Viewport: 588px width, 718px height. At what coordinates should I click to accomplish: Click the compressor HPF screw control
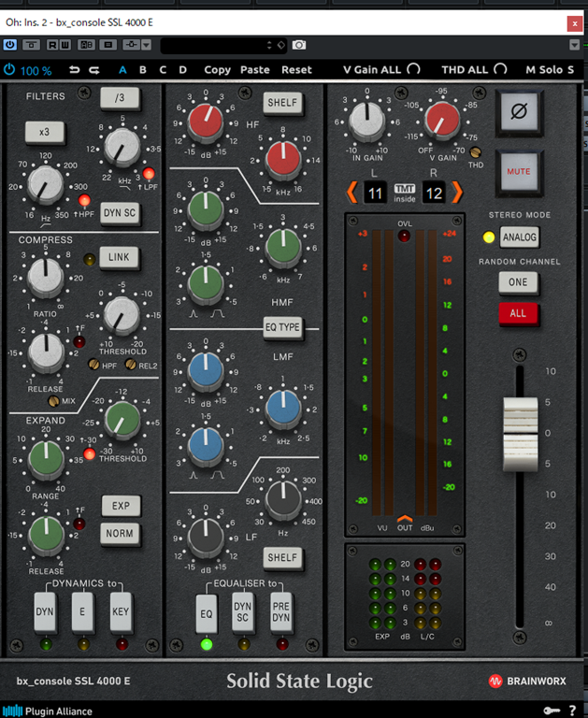(x=93, y=365)
